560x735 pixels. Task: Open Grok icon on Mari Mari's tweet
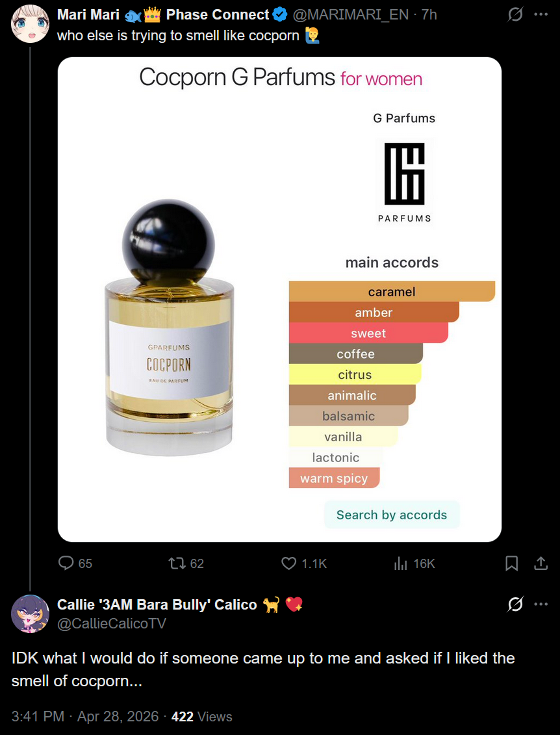pyautogui.click(x=515, y=14)
